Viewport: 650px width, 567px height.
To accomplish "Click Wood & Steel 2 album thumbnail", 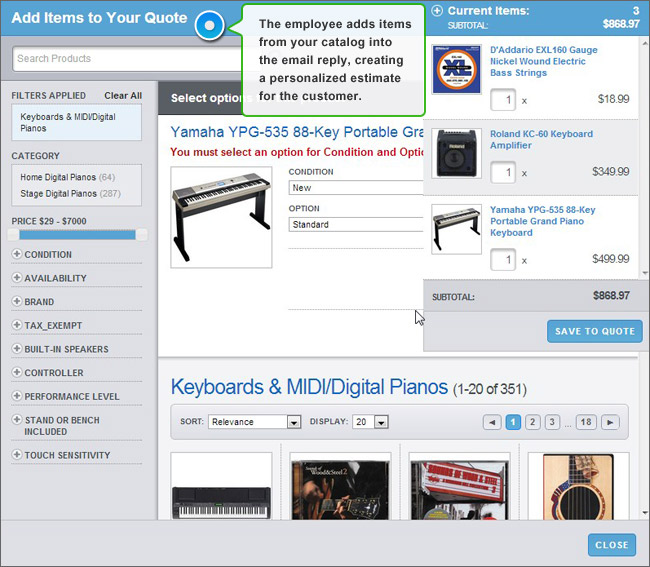I will 340,486.
